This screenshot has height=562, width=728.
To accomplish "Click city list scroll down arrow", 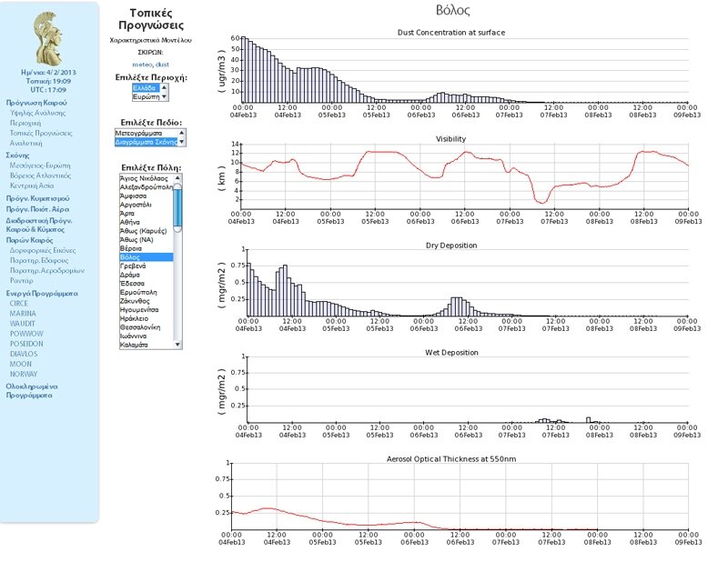I will pyautogui.click(x=177, y=345).
